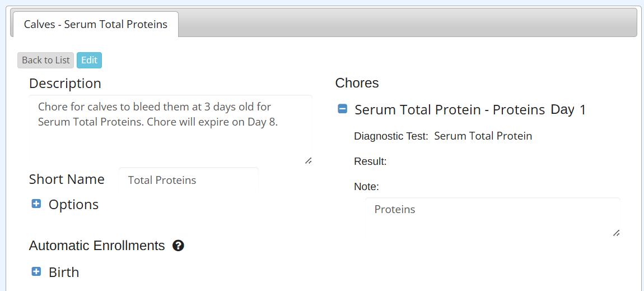Expand the Options section plus icon
This screenshot has width=644, height=291.
36,204
